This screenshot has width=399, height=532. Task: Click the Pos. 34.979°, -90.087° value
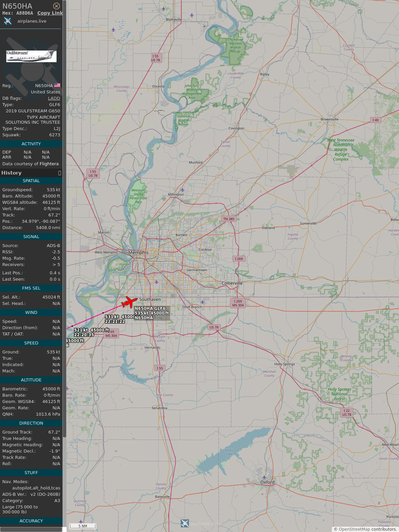point(41,221)
